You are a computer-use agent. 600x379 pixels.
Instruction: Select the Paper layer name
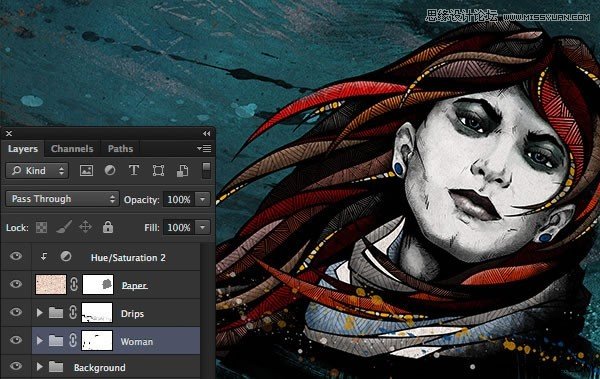(134, 285)
